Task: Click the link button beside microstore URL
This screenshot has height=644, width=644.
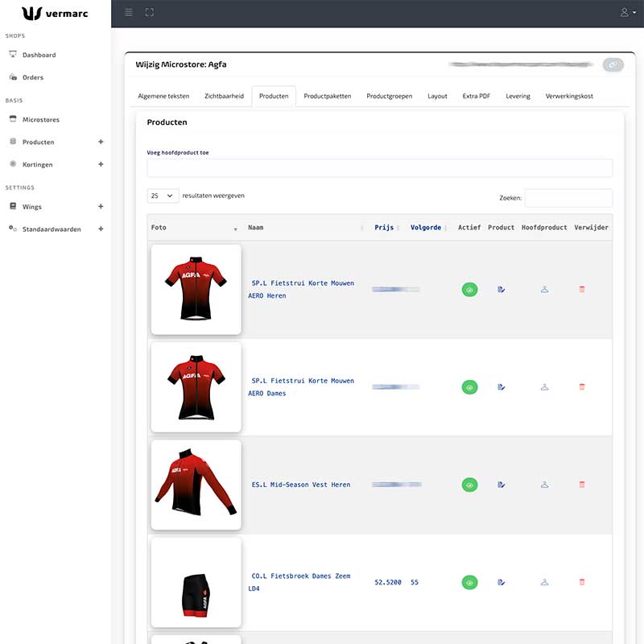Action: point(613,65)
